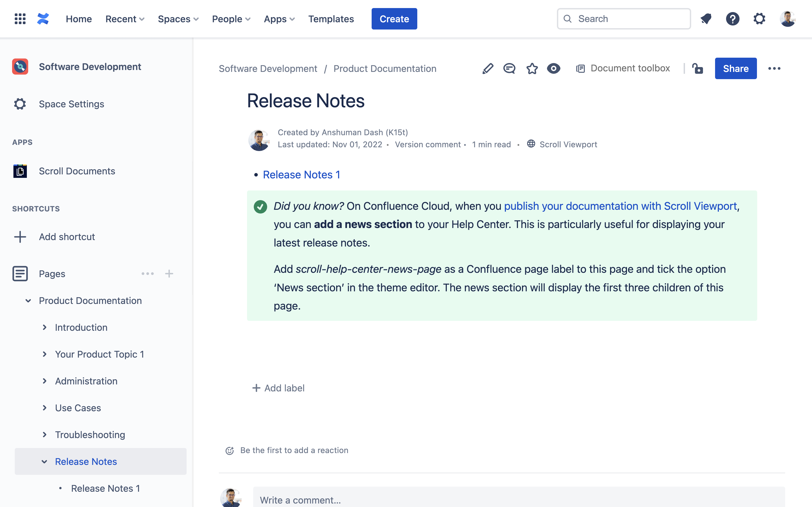Open Scroll Documents app in sidebar
This screenshot has width=812, height=507.
77,171
